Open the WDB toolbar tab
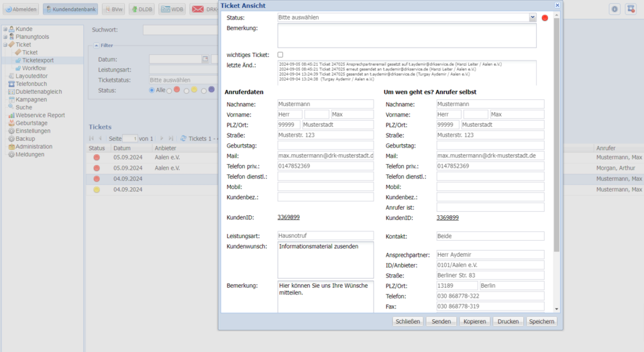The width and height of the screenshot is (644, 352). click(172, 9)
